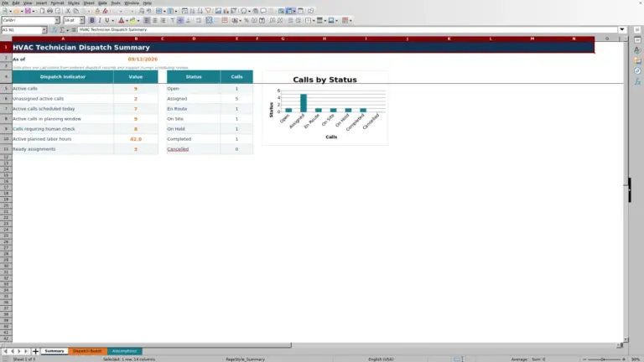Align cell text right
The width and height of the screenshot is (644, 362).
[163, 20]
